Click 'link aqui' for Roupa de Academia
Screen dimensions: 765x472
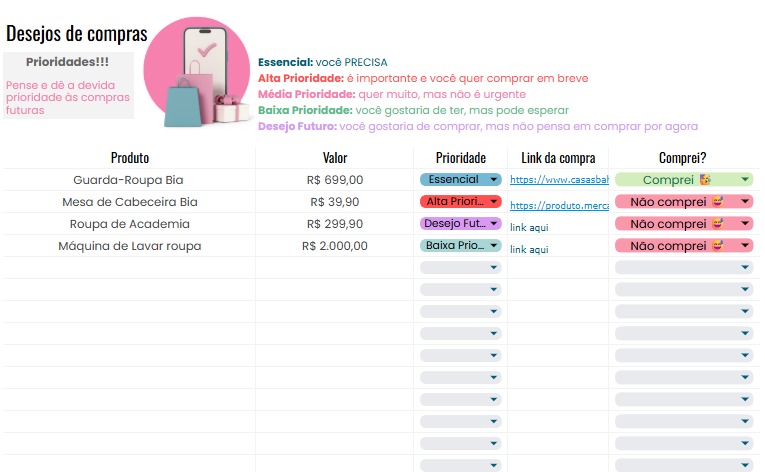point(529,228)
